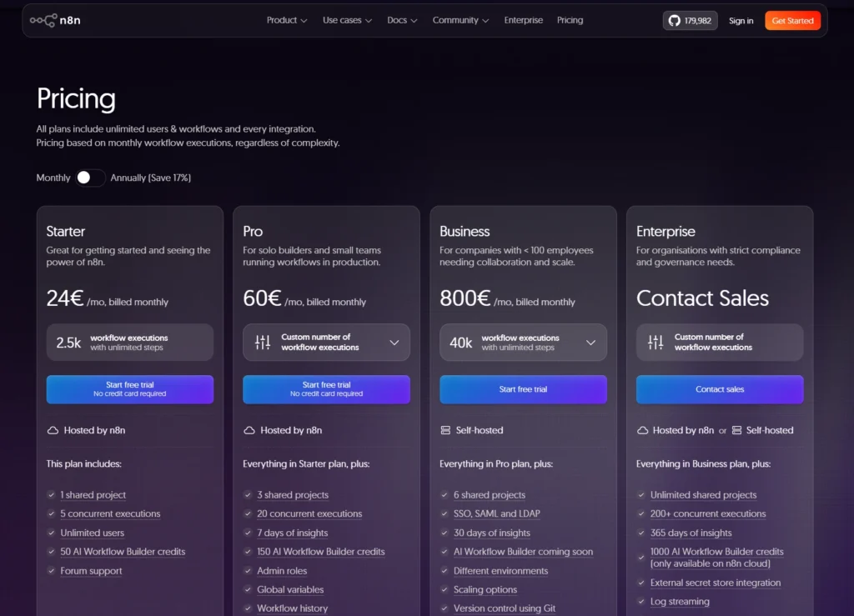Start free trial for Pro plan
The image size is (854, 616).
[326, 389]
